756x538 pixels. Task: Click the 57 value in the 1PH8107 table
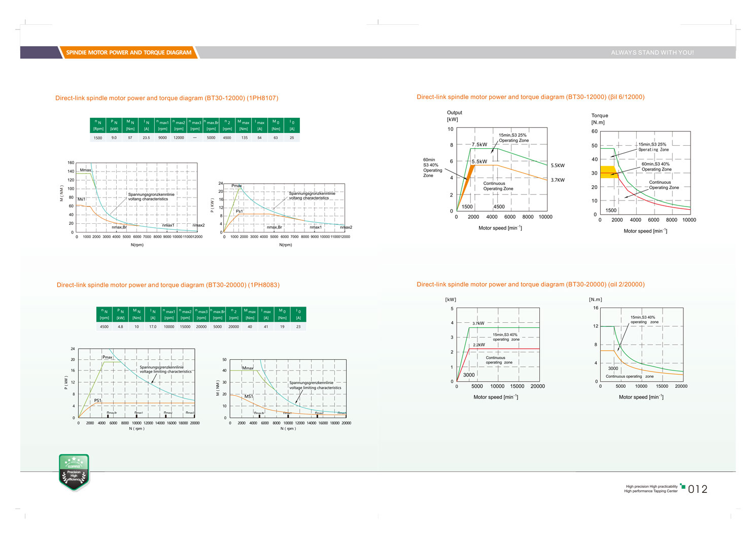click(130, 138)
